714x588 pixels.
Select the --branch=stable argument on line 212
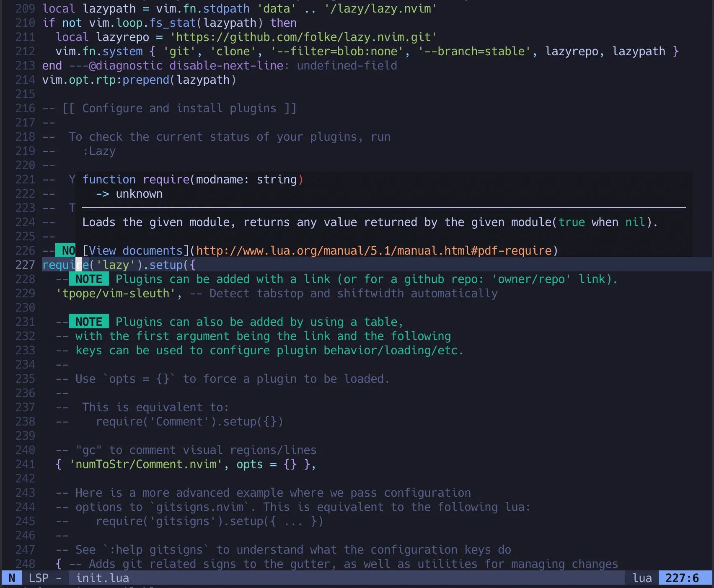coord(472,51)
